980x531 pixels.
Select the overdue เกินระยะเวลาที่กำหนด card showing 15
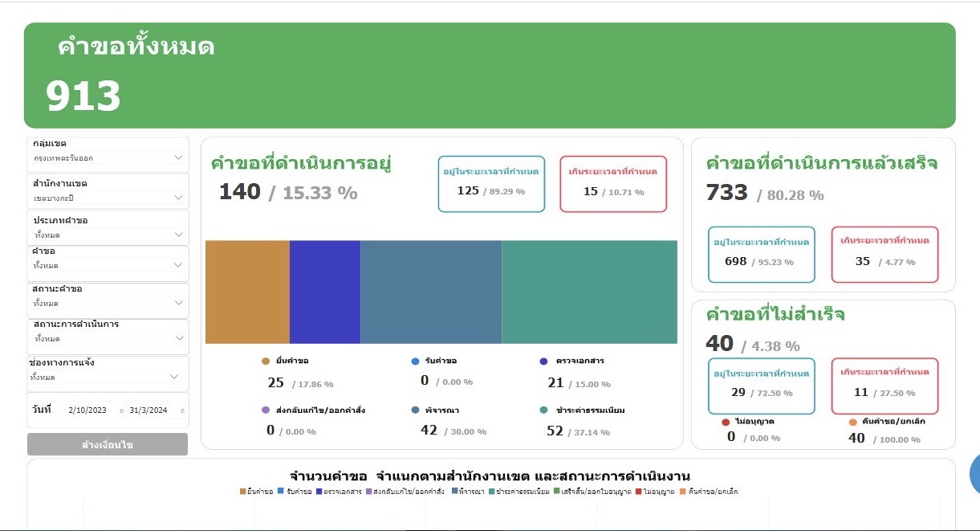coord(613,184)
